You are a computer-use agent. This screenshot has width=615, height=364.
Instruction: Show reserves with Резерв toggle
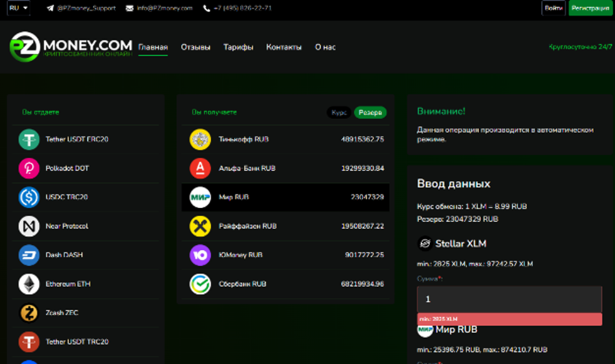point(370,112)
